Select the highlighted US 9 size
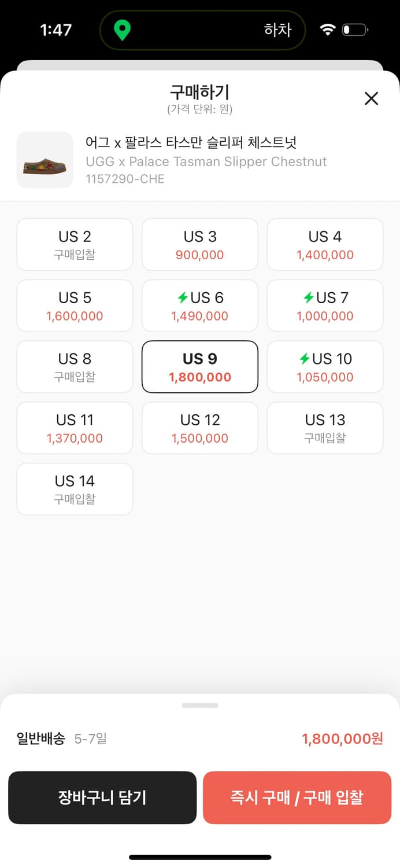The image size is (400, 868). (x=200, y=367)
